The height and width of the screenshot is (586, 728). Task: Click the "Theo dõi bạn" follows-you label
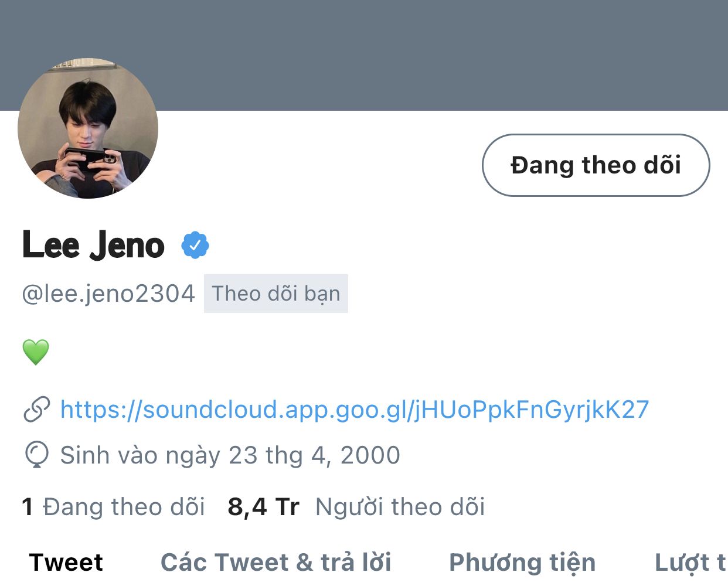[276, 294]
